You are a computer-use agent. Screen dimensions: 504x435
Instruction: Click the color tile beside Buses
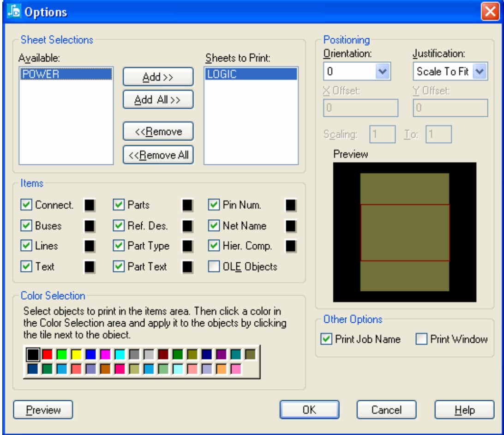pos(90,226)
